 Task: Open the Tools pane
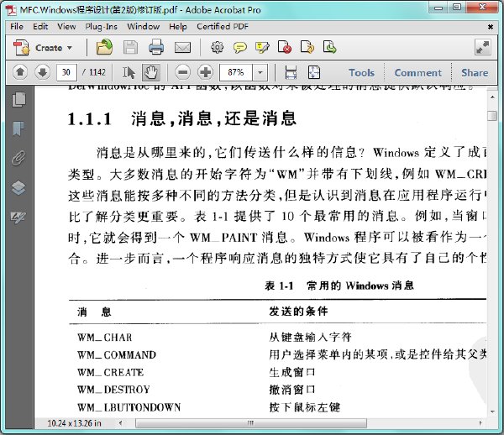(361, 73)
